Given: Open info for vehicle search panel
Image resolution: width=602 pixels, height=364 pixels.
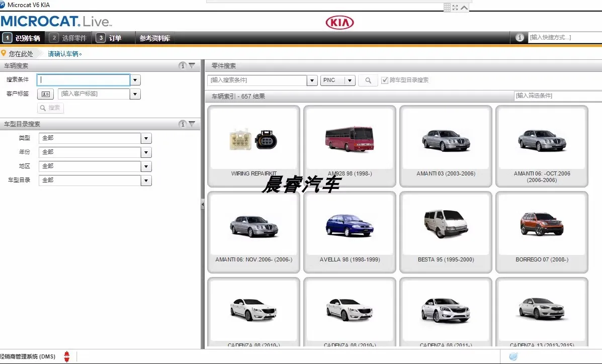Looking at the screenshot, I should tap(183, 66).
